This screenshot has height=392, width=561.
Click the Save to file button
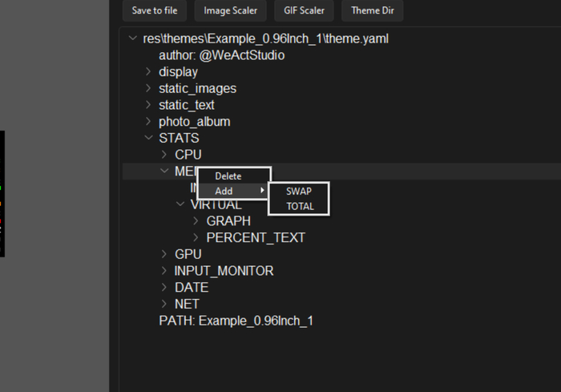click(155, 11)
